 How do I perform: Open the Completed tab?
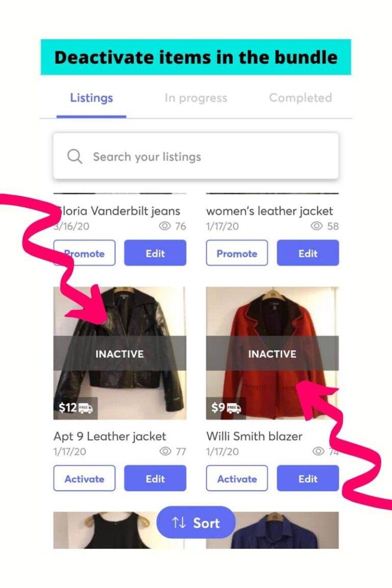(x=300, y=98)
